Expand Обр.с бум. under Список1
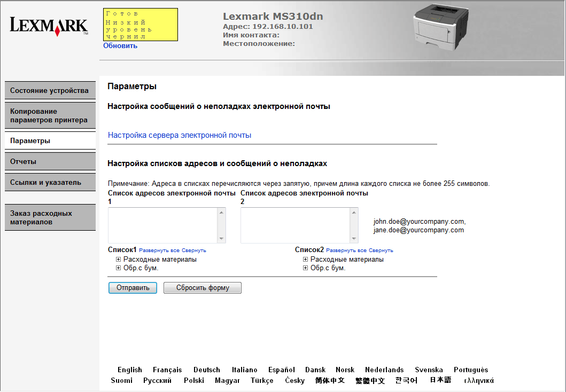 119,268
